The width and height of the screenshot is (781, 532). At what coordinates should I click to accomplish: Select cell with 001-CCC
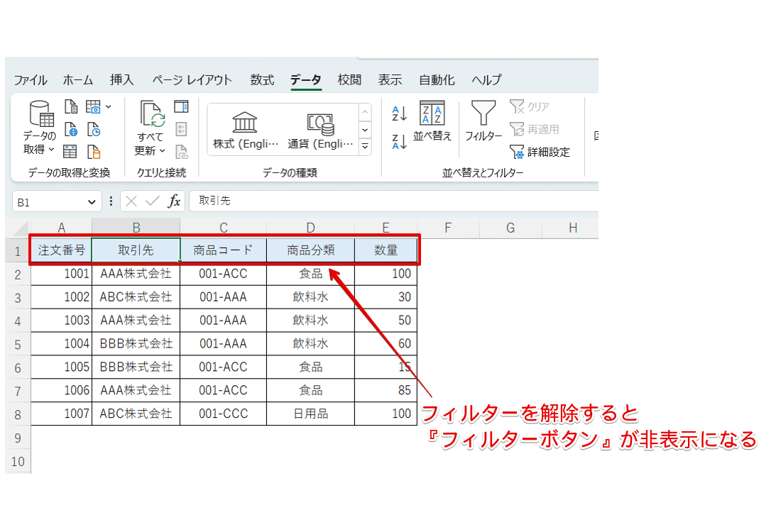pos(223,414)
